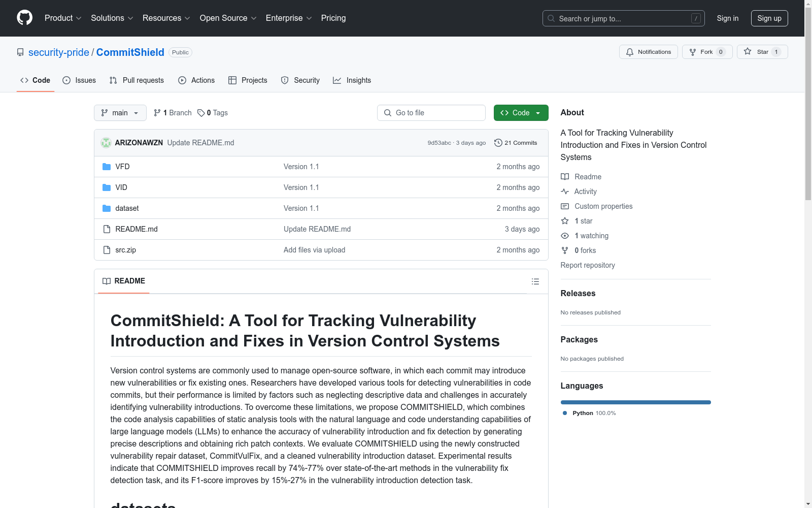Click the book icon on README tab
The image size is (812, 508).
click(x=107, y=281)
